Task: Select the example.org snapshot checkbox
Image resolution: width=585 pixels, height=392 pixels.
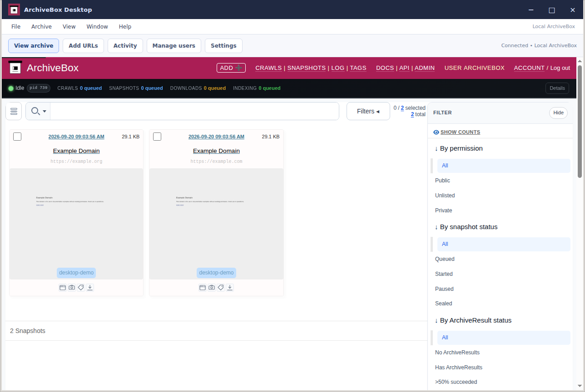Action: tap(17, 137)
